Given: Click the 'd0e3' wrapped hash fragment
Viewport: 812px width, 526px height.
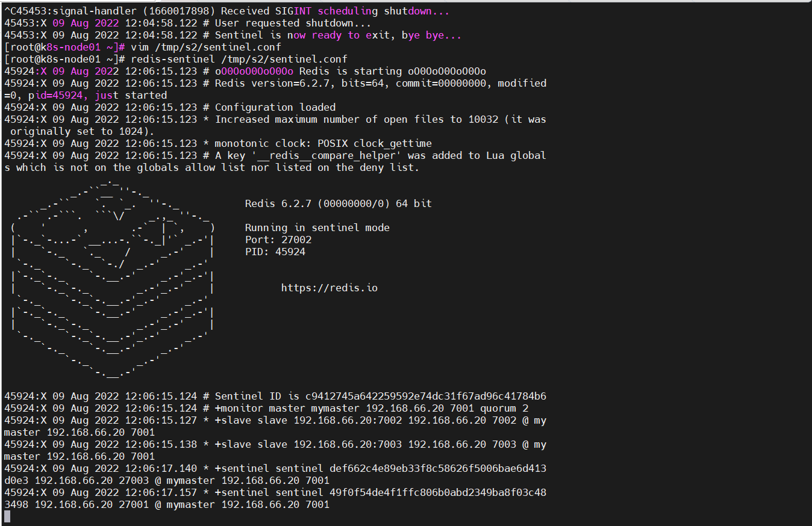Looking at the screenshot, I should (16, 480).
